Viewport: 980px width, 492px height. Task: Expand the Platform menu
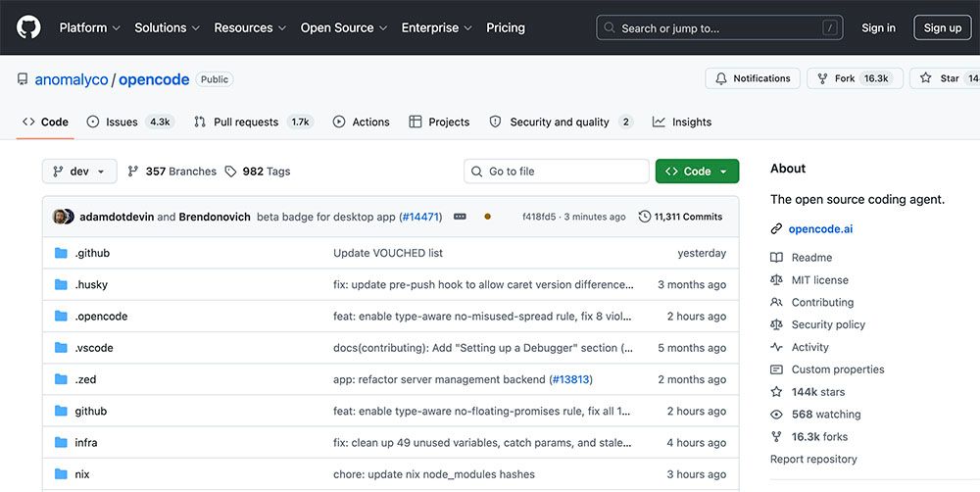click(89, 27)
